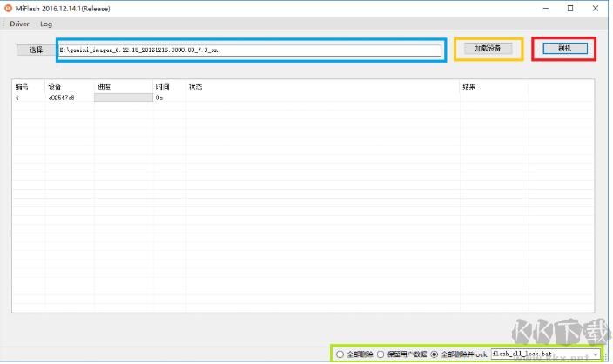The width and height of the screenshot is (613, 364).
Task: Focus the ROM path input field
Action: point(250,50)
